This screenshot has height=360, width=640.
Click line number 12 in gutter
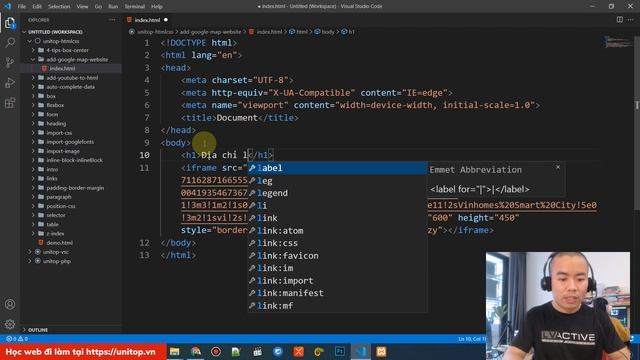point(144,243)
